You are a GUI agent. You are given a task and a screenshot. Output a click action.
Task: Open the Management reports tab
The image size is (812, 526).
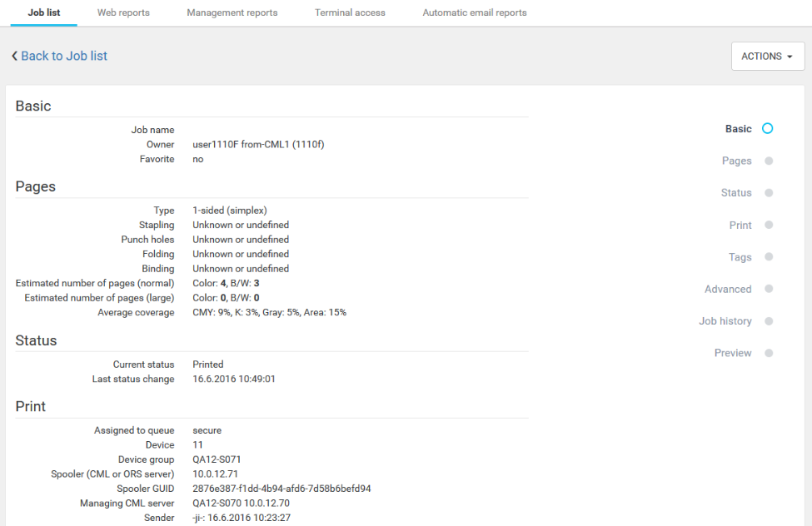pos(232,12)
